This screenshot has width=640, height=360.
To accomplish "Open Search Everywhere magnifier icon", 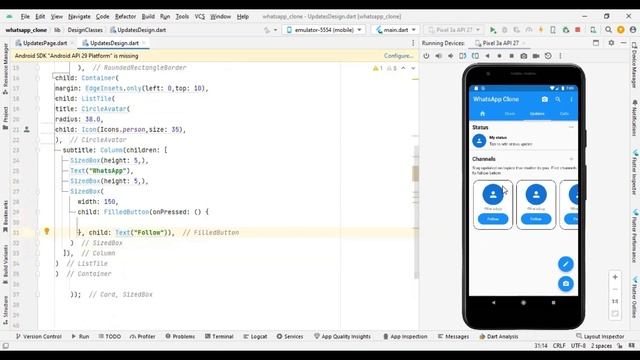I will (x=608, y=30).
